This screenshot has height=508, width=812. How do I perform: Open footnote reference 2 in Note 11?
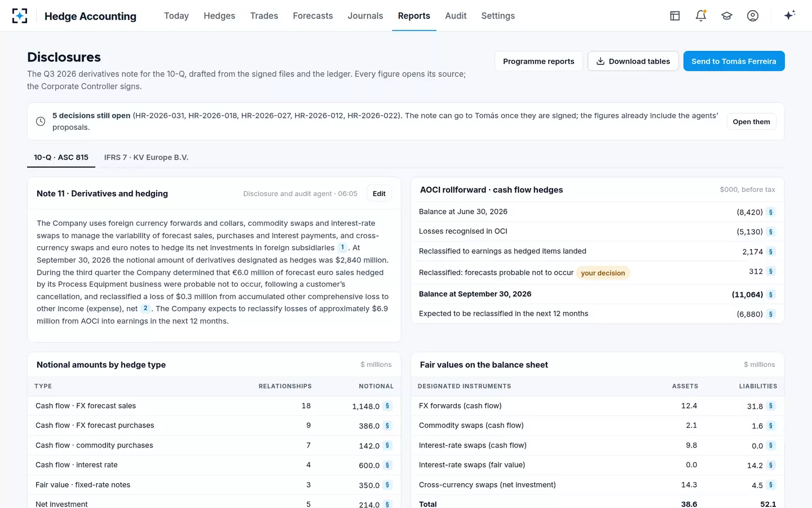145,308
